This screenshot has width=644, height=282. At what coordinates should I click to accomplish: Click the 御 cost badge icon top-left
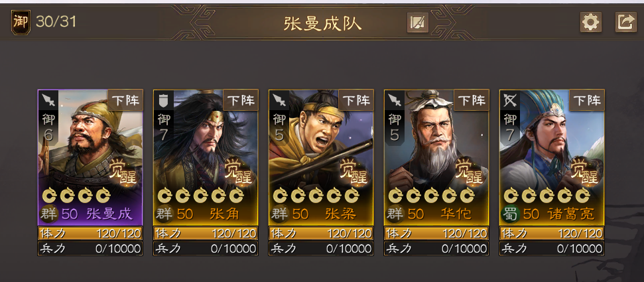[21, 22]
